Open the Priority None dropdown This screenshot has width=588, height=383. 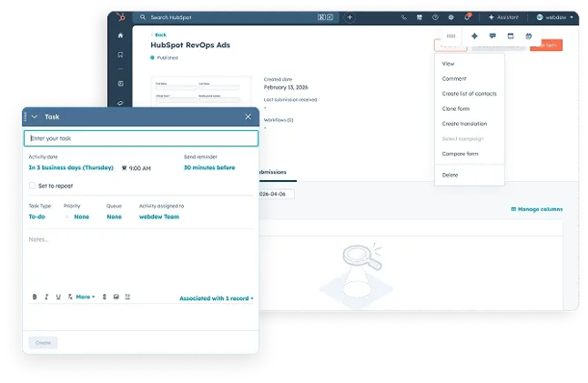coord(81,217)
